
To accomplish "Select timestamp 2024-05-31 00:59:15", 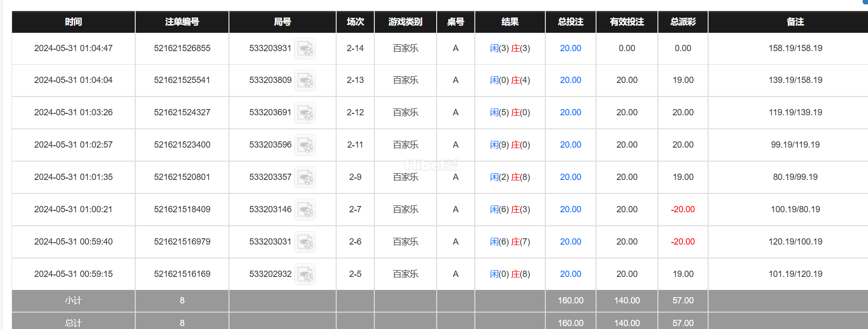I will pos(73,274).
